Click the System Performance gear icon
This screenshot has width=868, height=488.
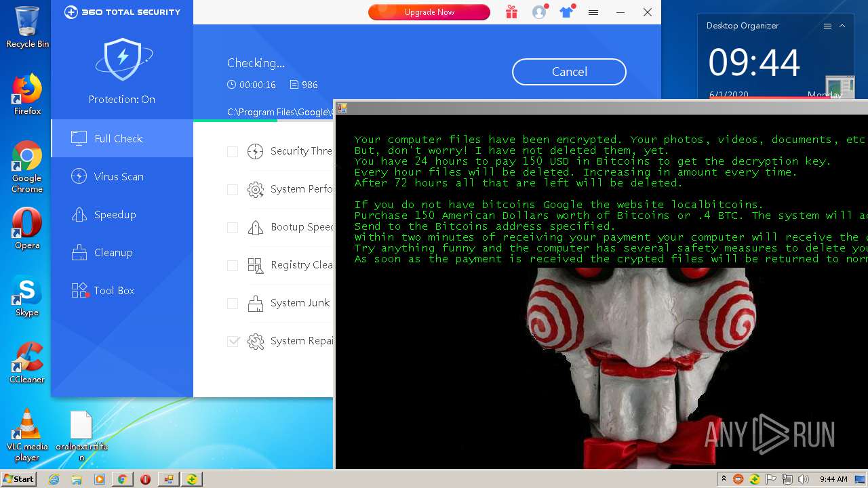tap(256, 189)
